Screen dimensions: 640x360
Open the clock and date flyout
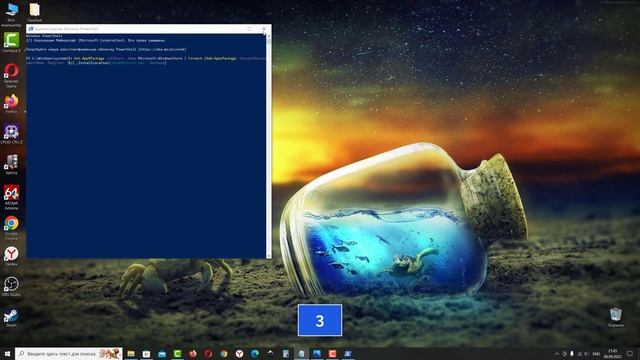tap(613, 353)
